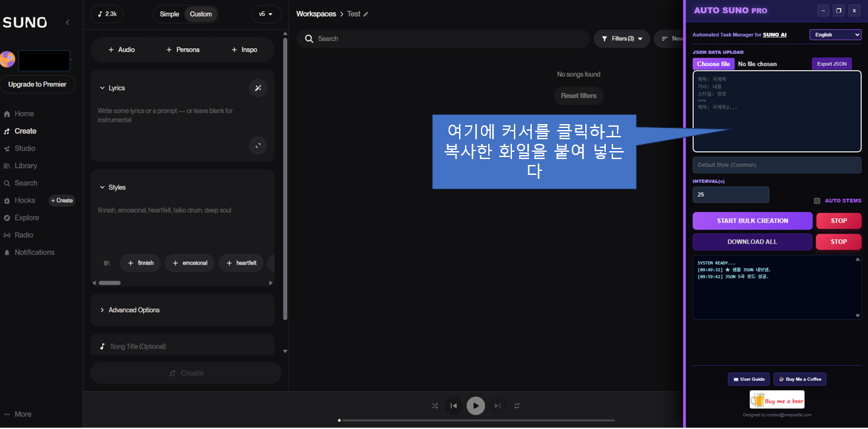Click the 2.3k credits counter
868x429 pixels.
pos(107,14)
